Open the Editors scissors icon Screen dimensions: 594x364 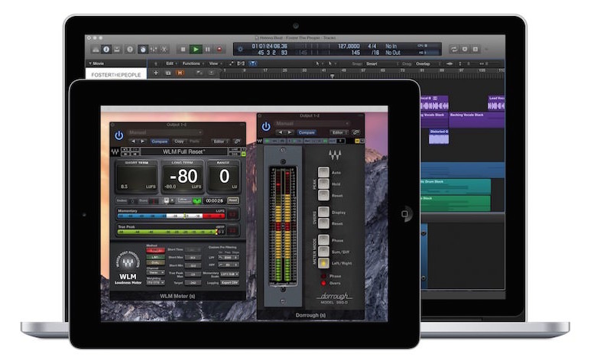(x=164, y=49)
